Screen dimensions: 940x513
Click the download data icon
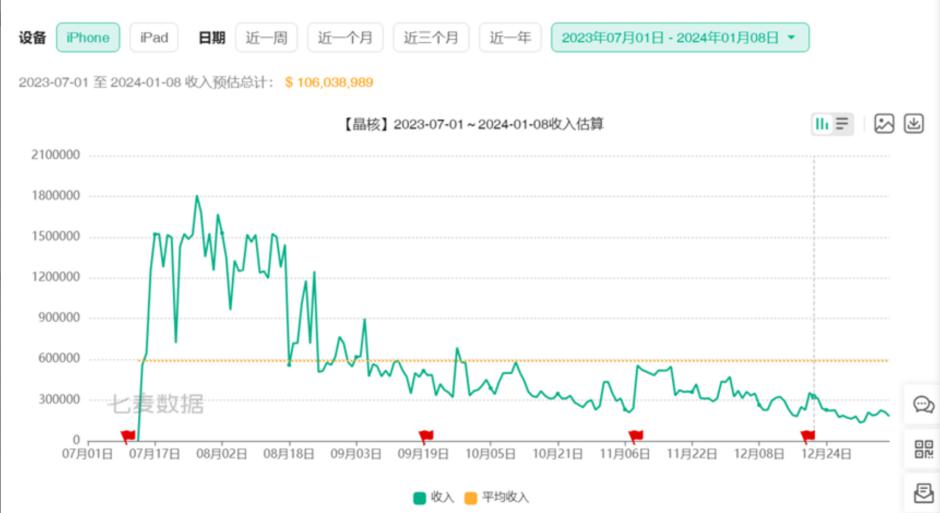coord(913,124)
